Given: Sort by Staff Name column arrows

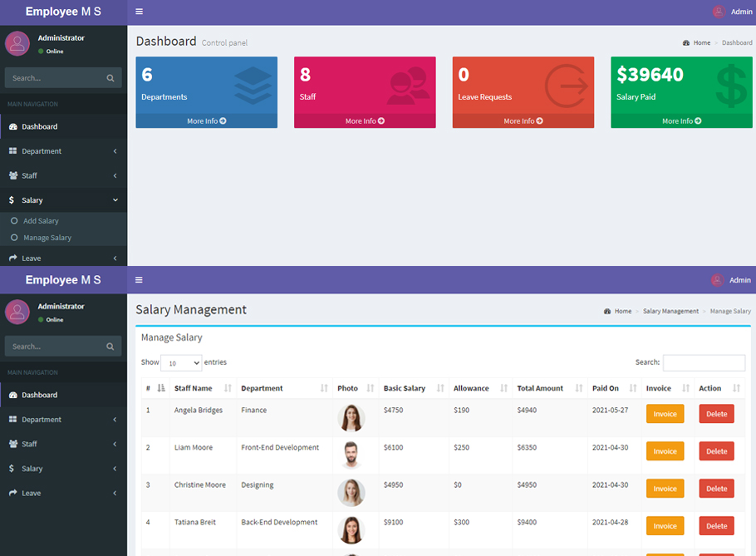Looking at the screenshot, I should point(228,388).
